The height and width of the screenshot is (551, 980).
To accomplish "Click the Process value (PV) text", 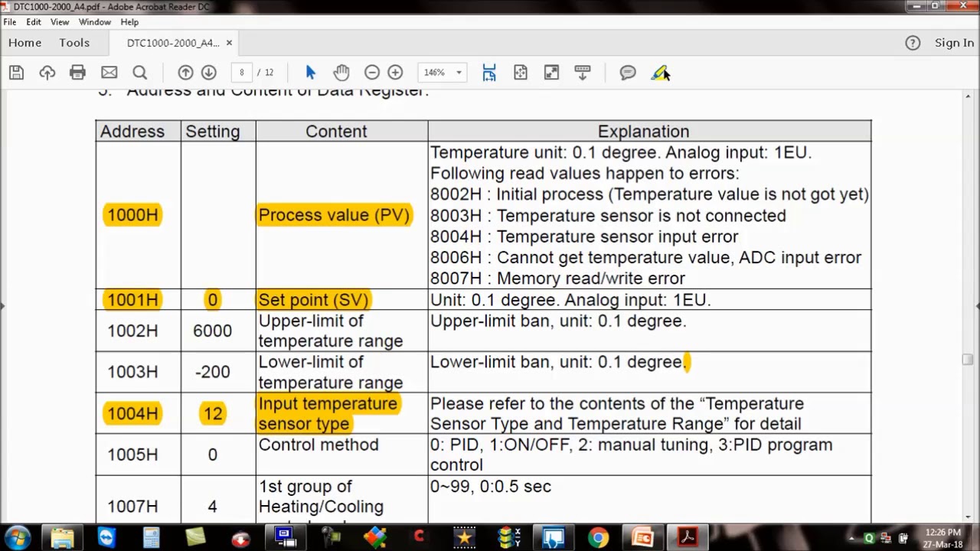I will click(335, 215).
